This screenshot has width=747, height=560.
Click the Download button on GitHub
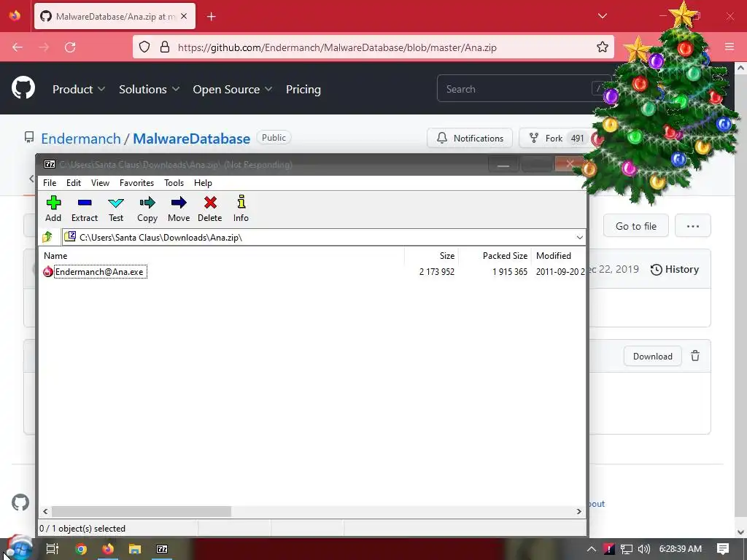tap(653, 356)
